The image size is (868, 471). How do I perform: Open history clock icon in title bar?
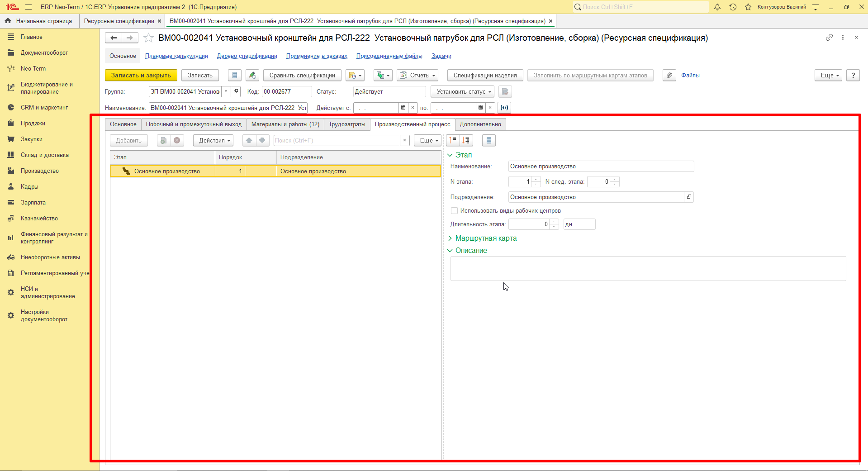click(733, 7)
